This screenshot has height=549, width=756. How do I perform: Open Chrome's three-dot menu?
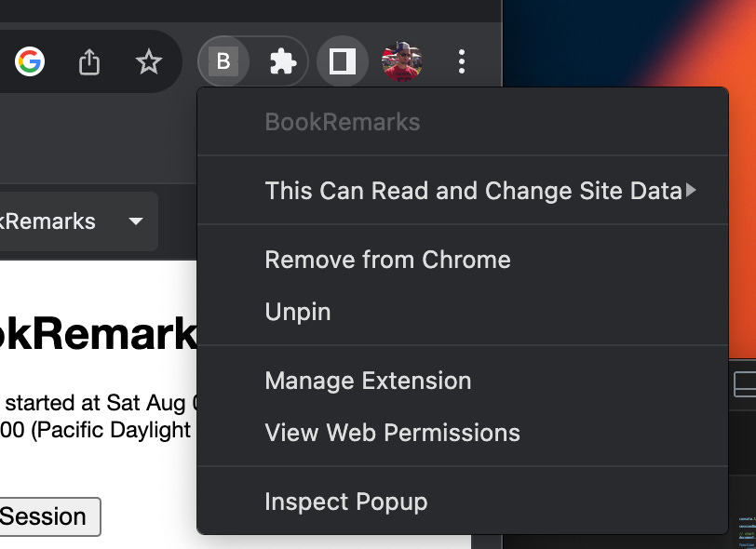tap(462, 61)
